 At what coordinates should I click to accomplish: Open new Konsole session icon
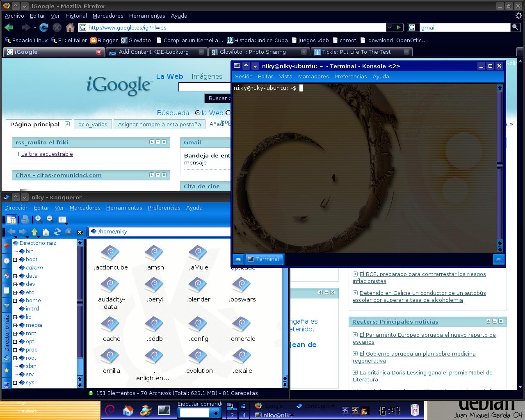tap(238, 259)
